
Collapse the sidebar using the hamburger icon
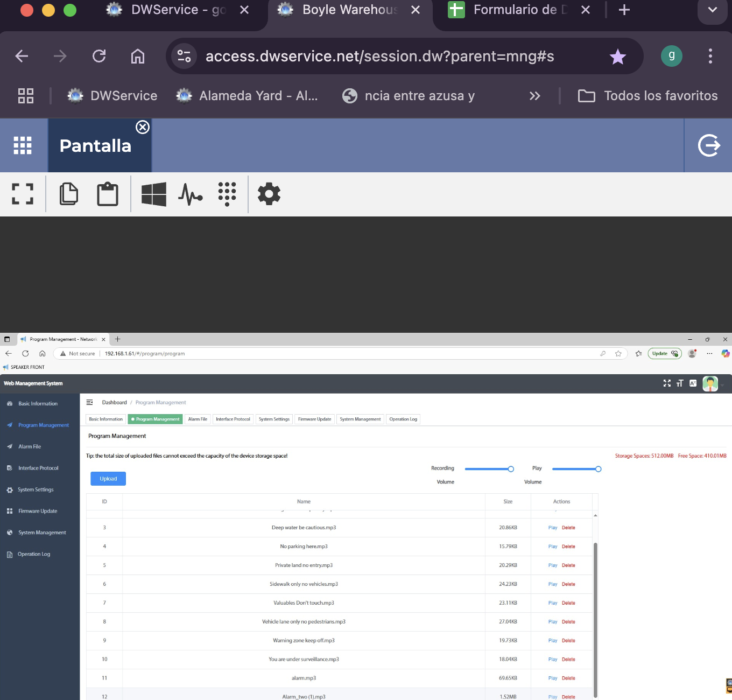89,402
